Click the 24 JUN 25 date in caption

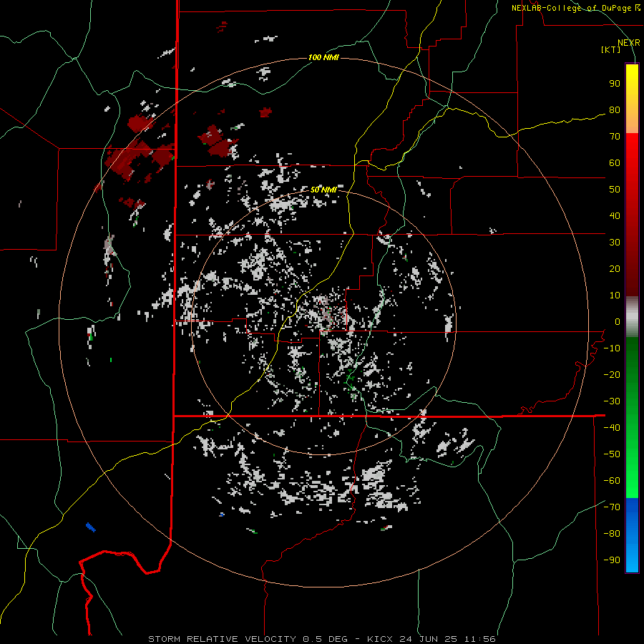coord(429,639)
